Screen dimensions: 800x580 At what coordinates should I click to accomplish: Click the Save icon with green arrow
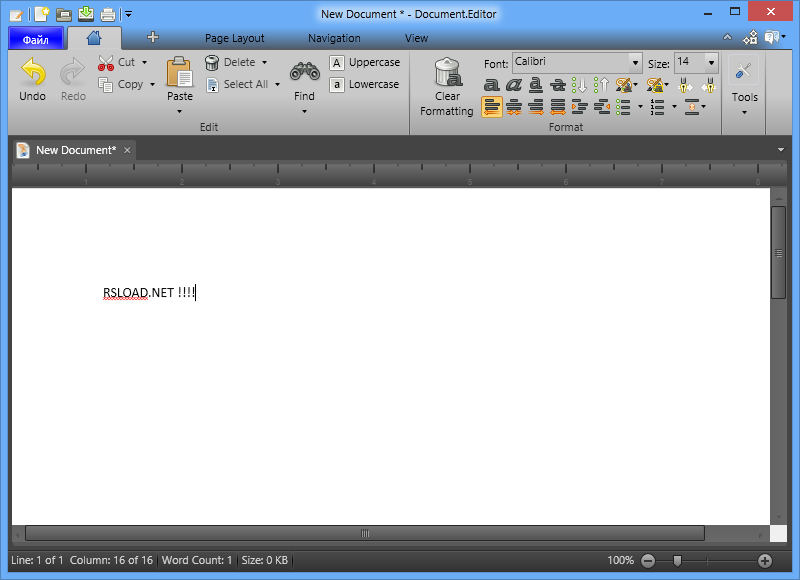point(86,14)
